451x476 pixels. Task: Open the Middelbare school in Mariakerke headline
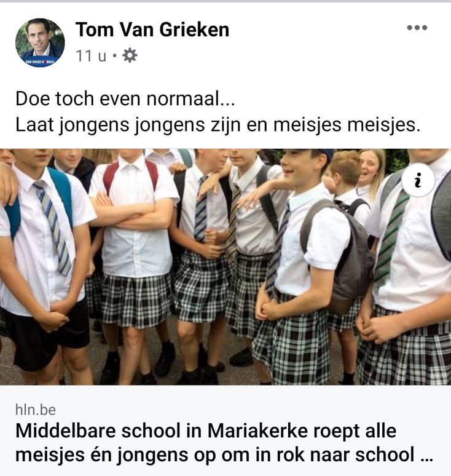206,430
